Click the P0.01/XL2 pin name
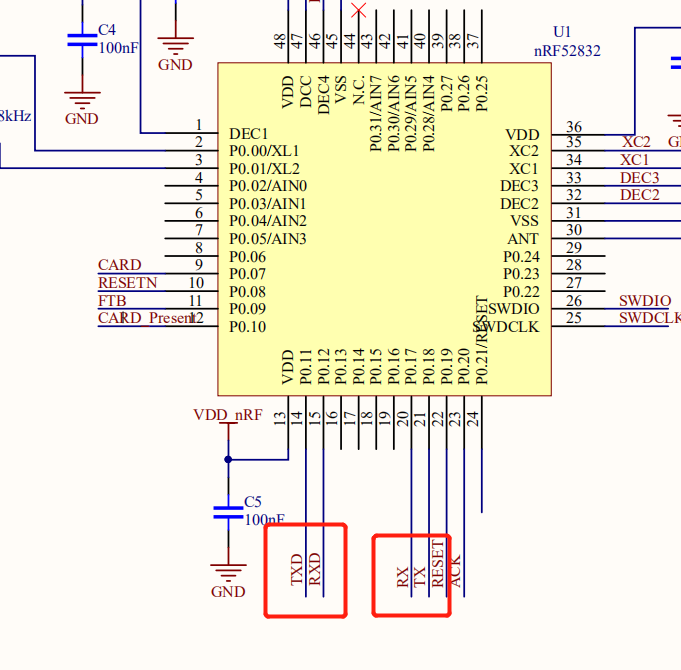The image size is (681, 670). (x=264, y=168)
